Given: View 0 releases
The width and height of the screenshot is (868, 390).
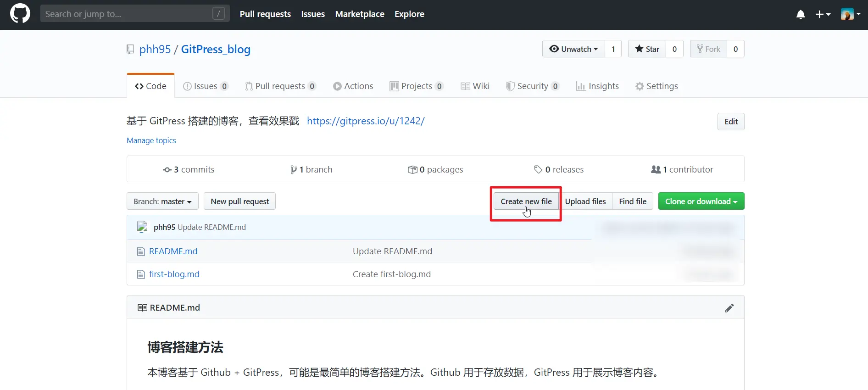Looking at the screenshot, I should [559, 169].
